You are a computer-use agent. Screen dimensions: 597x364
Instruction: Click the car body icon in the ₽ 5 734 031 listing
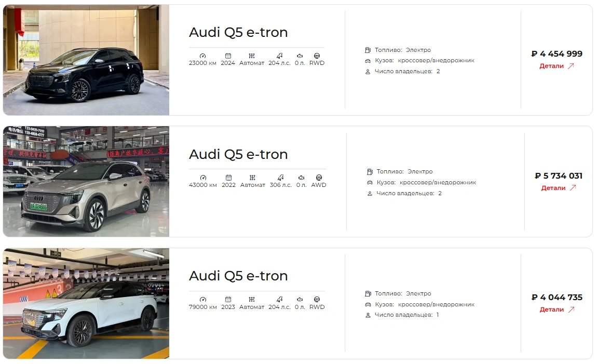click(370, 183)
